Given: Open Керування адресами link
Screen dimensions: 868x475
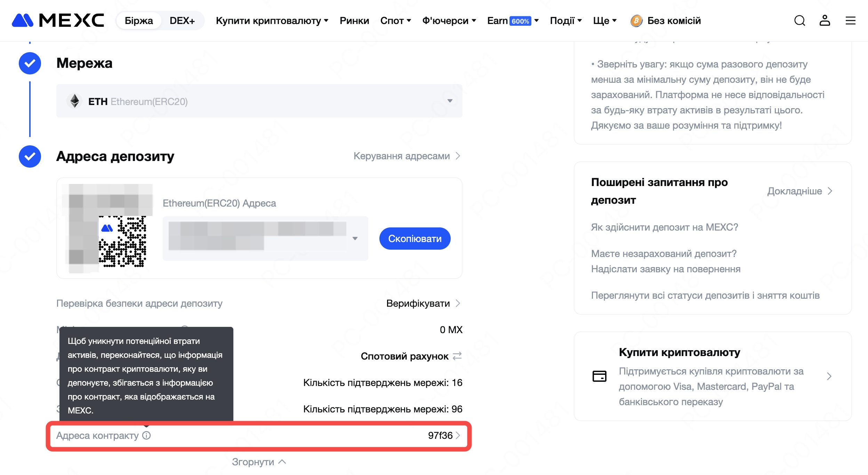Looking at the screenshot, I should 407,156.
